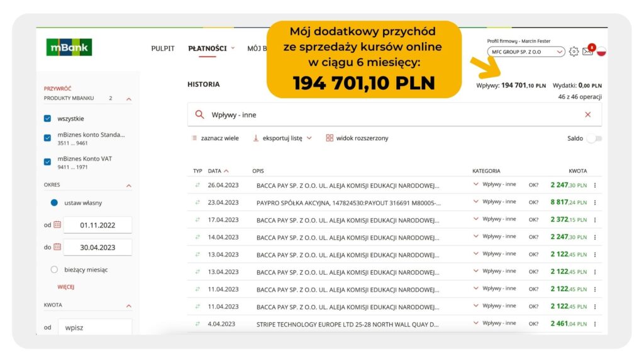Uncheck the wszystkie checkbox
644x362 pixels.
coord(48,118)
